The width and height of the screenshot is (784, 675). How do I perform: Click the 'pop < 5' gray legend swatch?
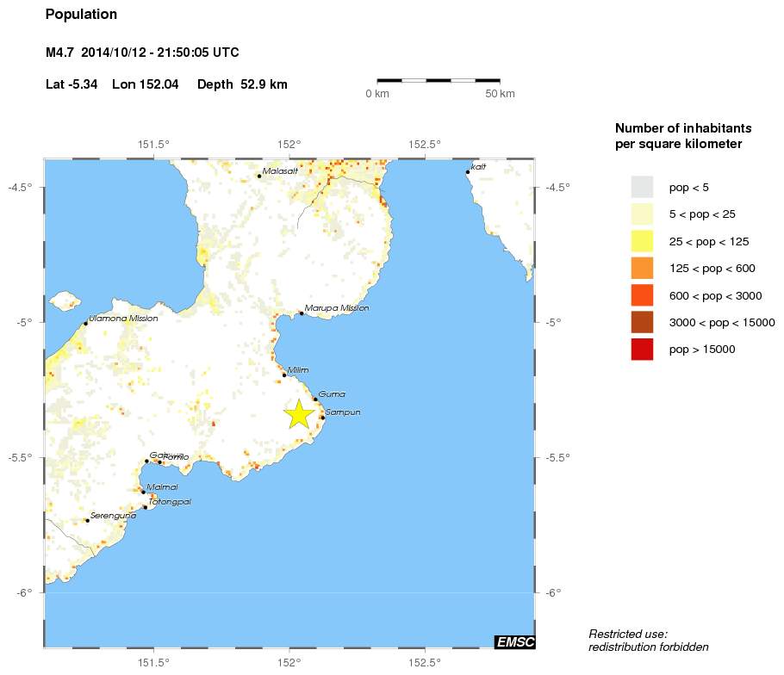coord(642,187)
